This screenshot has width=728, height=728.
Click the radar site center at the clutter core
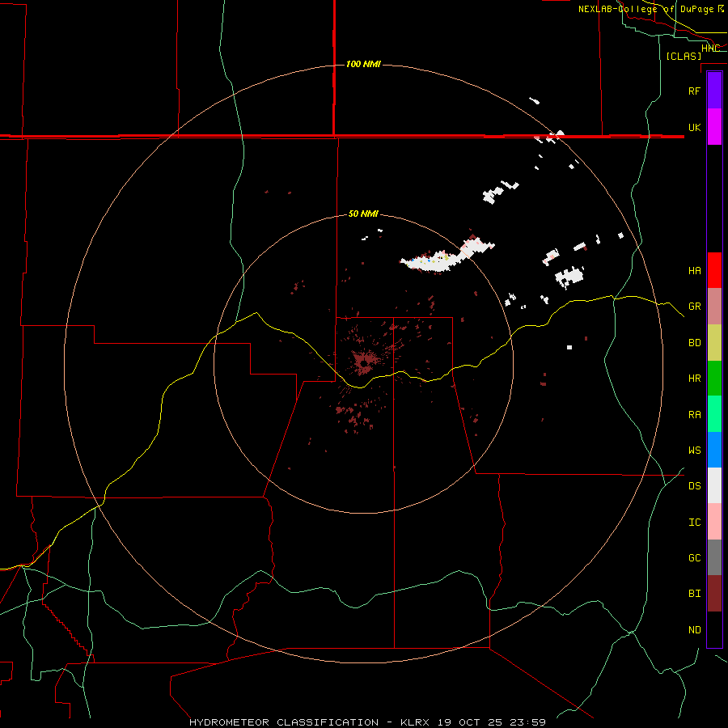coord(364,363)
